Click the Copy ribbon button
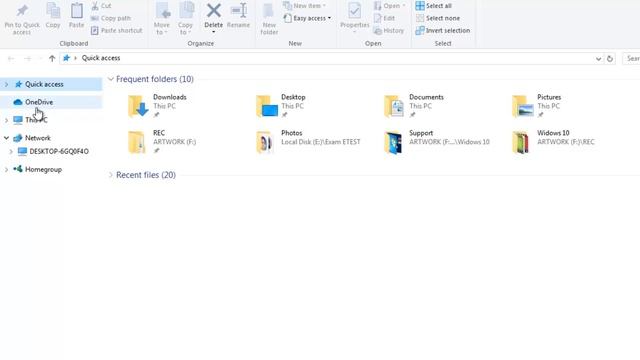The image size is (640, 360). tap(53, 16)
